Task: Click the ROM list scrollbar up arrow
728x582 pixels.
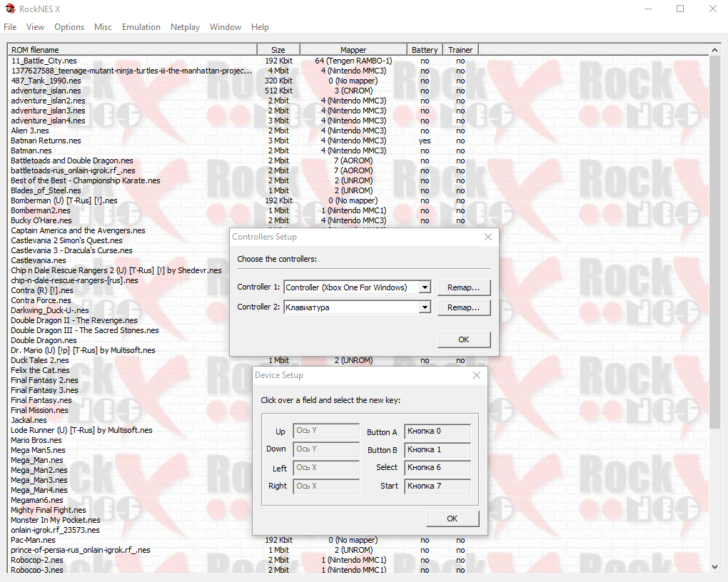Action: [714, 50]
